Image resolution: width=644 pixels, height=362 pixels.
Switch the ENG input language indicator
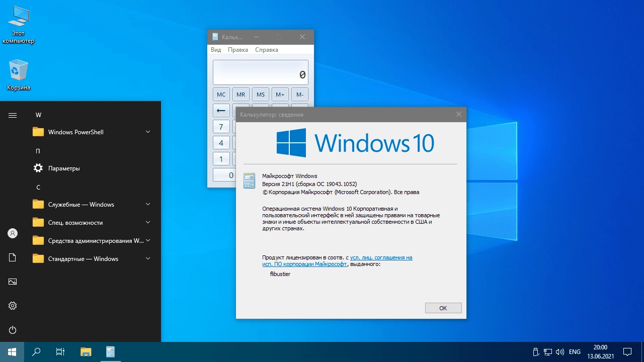[x=575, y=351]
